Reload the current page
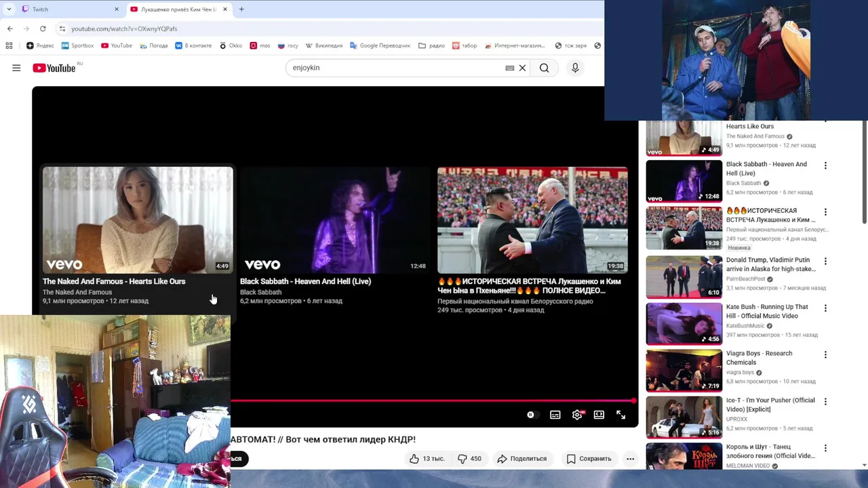The image size is (868, 488). 43,28
